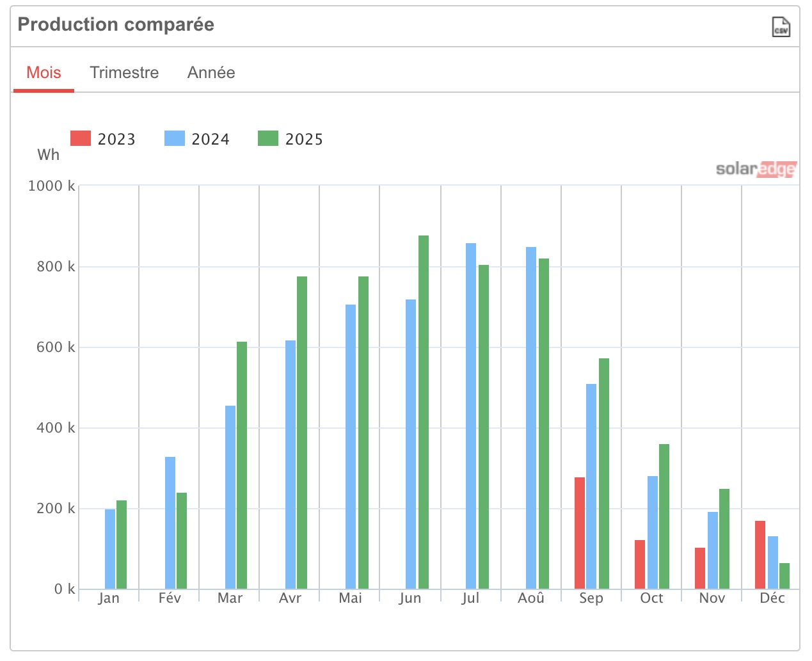The height and width of the screenshot is (661, 812).
Task: Click the green Oct 2025 bar
Action: [664, 516]
